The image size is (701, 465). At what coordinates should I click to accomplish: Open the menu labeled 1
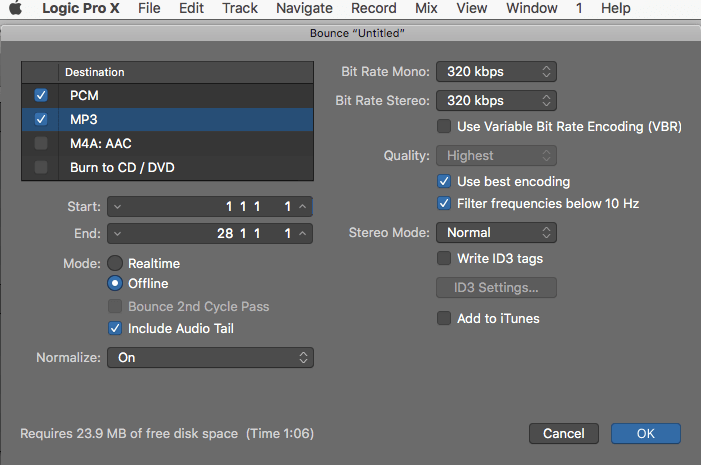click(579, 8)
